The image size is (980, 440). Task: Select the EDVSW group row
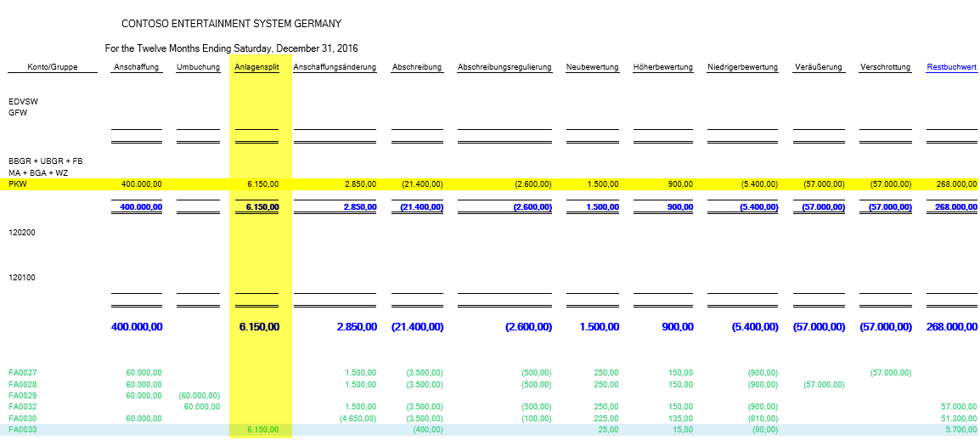point(23,101)
